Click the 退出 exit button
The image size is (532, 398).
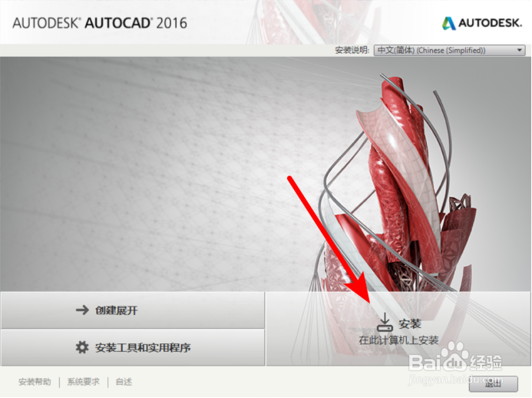tap(494, 383)
